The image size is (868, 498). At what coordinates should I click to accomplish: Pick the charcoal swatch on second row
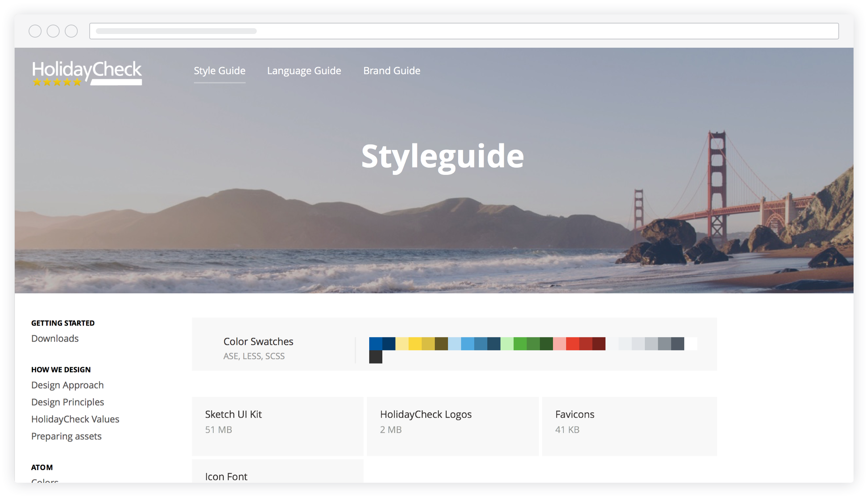375,357
